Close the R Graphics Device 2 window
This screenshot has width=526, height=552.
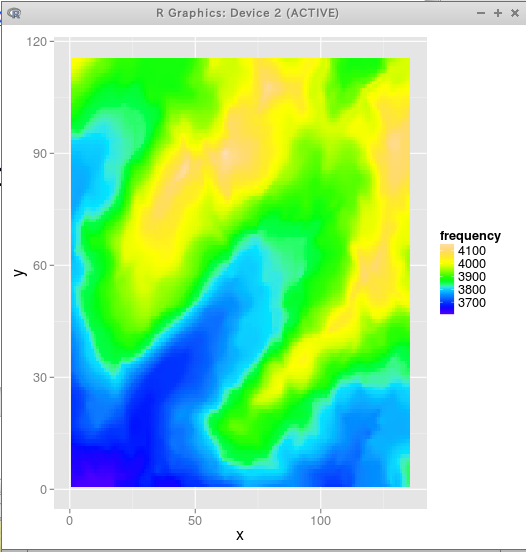pos(515,13)
